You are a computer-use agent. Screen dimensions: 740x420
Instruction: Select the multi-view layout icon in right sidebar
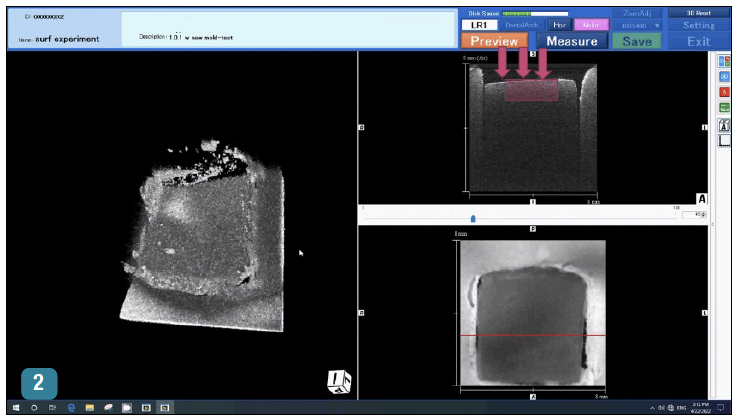click(725, 59)
